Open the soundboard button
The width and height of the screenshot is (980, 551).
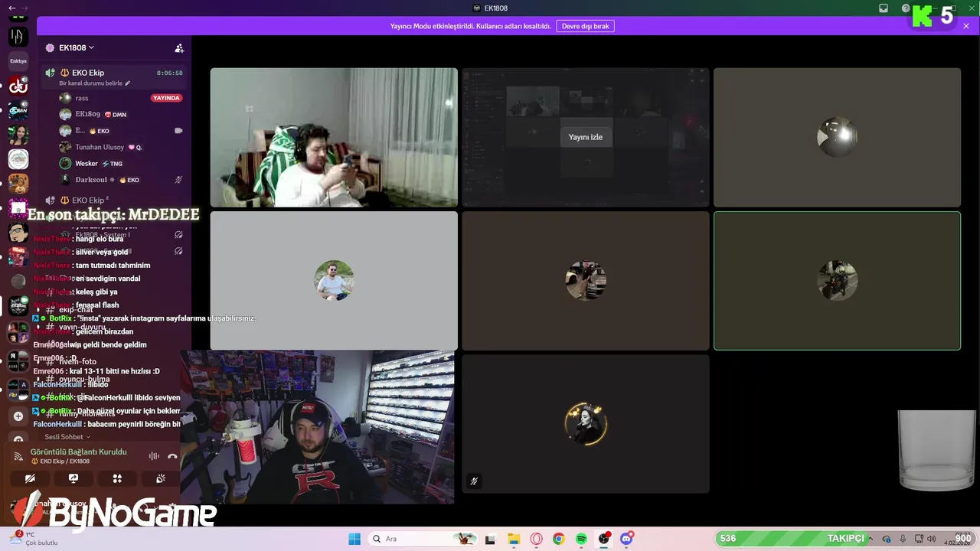(161, 478)
